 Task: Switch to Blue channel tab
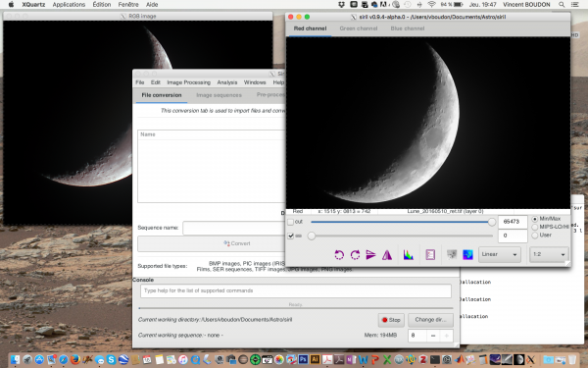pyautogui.click(x=408, y=28)
